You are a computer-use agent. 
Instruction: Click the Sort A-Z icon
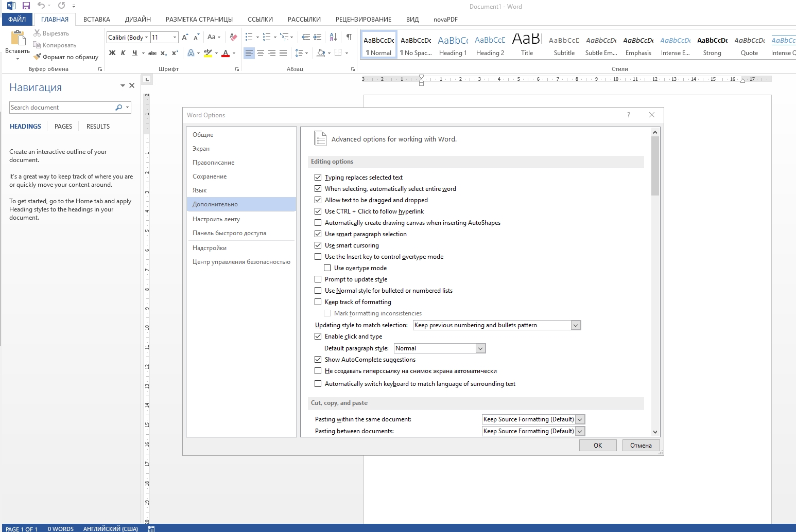(x=334, y=37)
